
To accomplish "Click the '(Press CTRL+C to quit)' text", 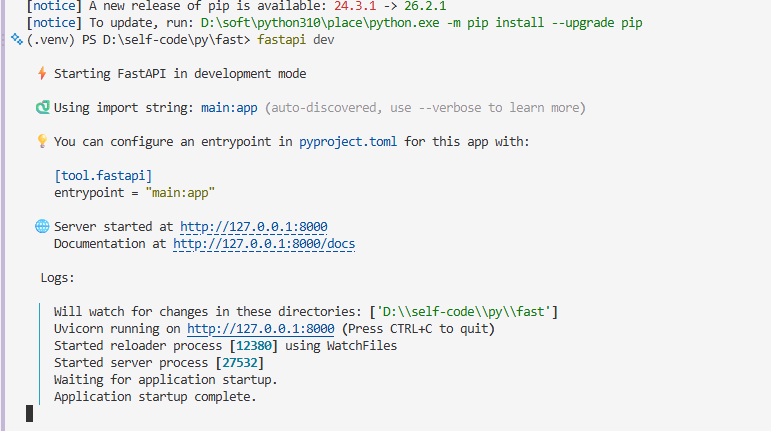I will pyautogui.click(x=418, y=329).
